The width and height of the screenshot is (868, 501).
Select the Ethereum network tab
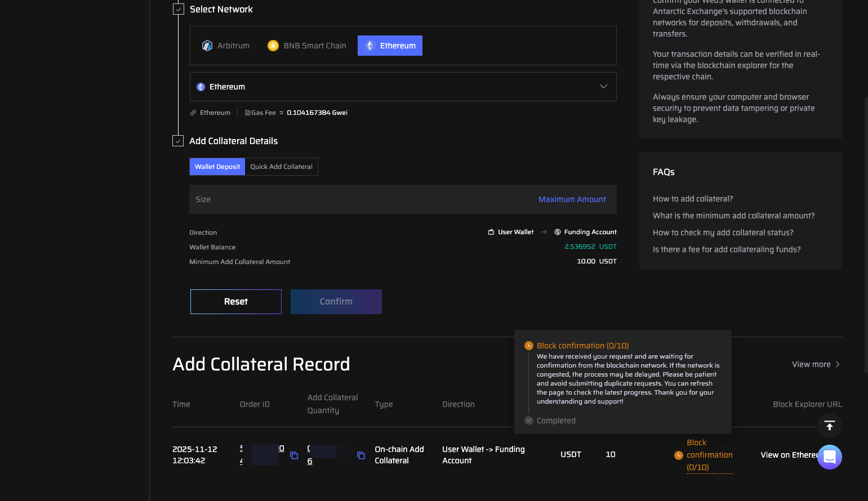point(390,46)
